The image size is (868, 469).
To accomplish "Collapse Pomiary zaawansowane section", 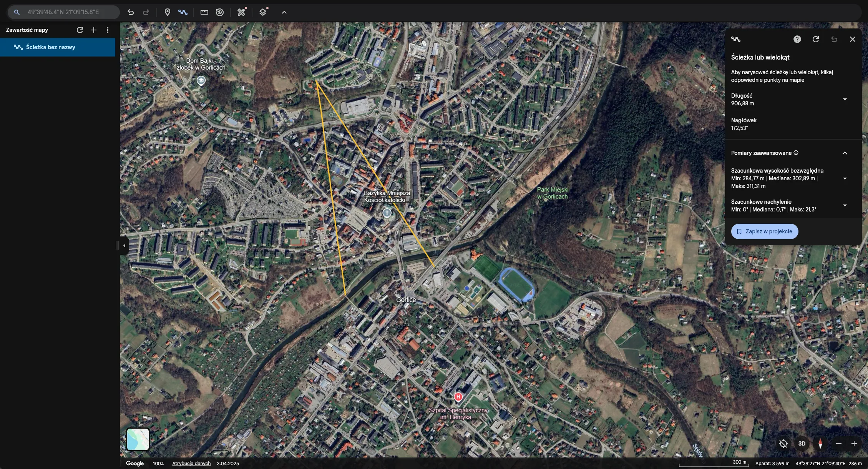I will (845, 153).
